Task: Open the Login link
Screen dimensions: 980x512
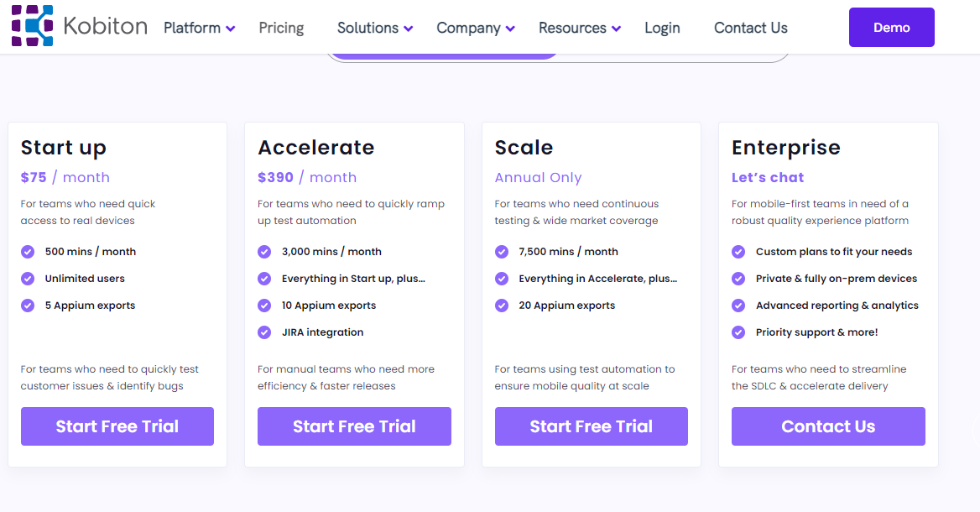Action: pyautogui.click(x=663, y=29)
